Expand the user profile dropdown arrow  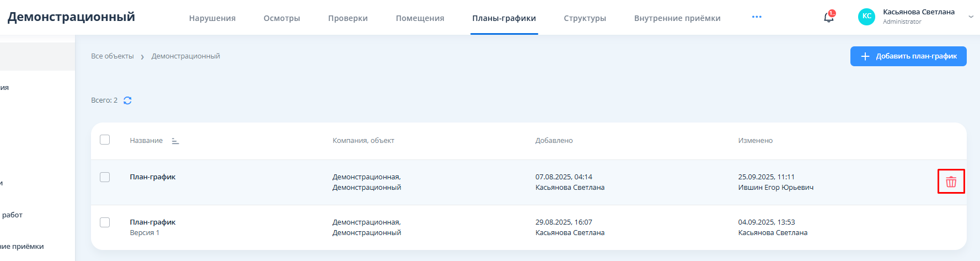point(971,17)
